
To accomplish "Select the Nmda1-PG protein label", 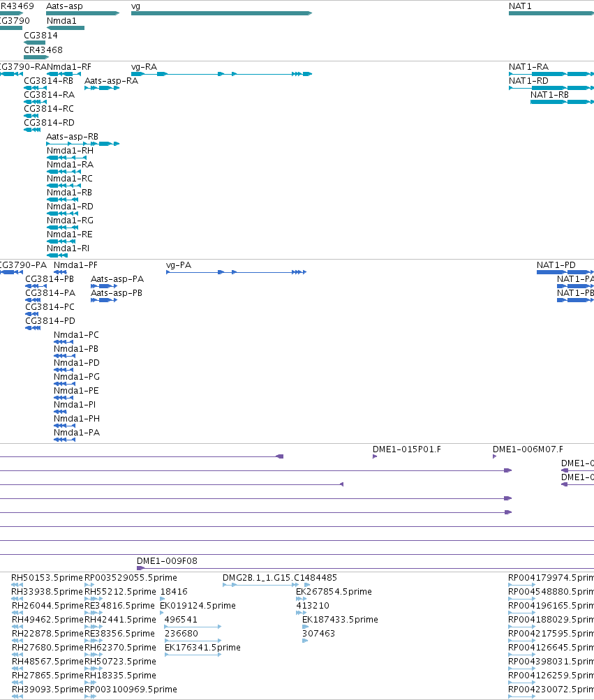I will tap(77, 377).
